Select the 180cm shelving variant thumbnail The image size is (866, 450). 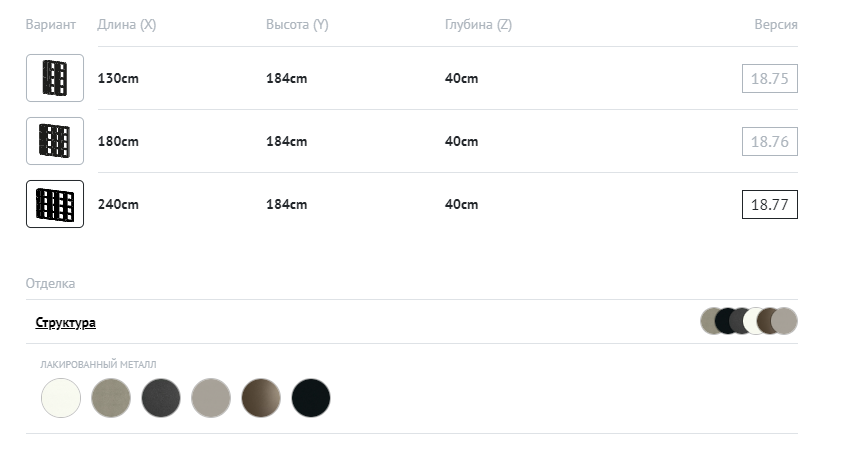point(54,141)
